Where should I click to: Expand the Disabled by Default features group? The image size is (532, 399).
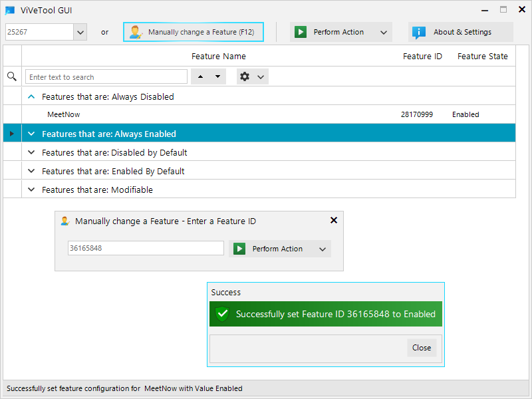31,152
